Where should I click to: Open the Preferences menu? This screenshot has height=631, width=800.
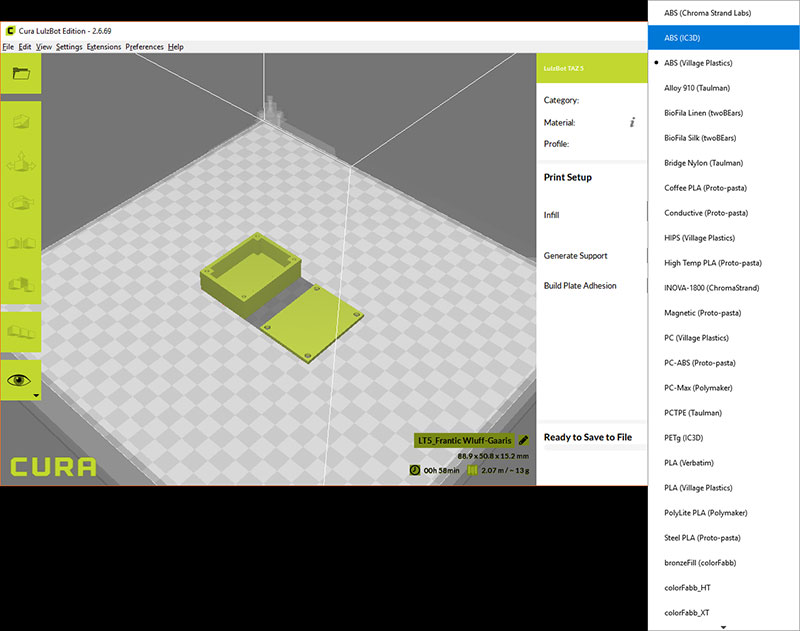click(146, 46)
